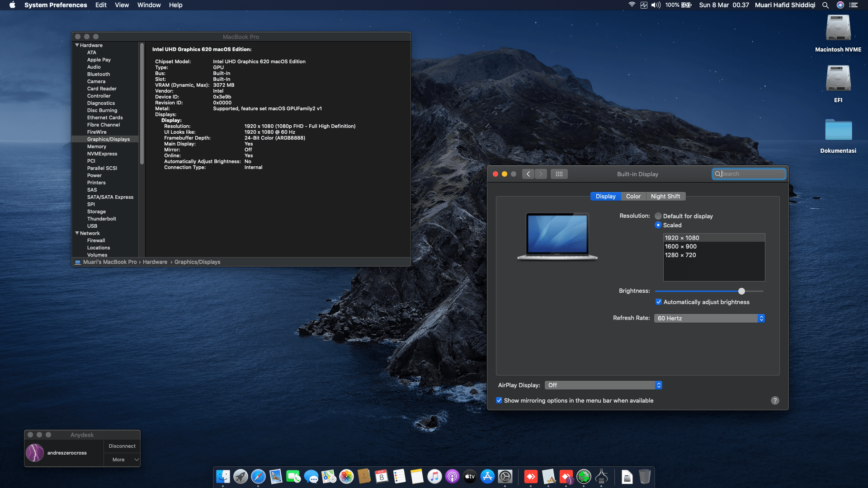Image resolution: width=868 pixels, height=488 pixels.
Task: Switch to the Color tab
Action: pos(633,196)
